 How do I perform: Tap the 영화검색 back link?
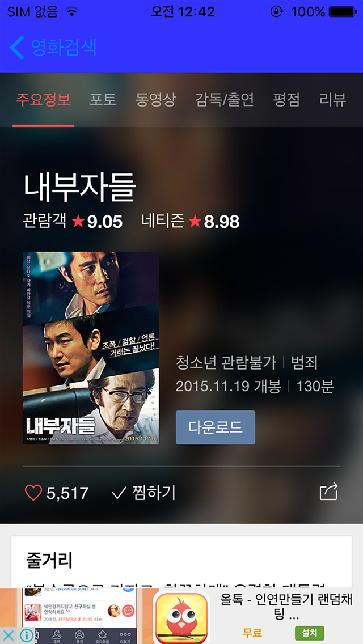64,47
